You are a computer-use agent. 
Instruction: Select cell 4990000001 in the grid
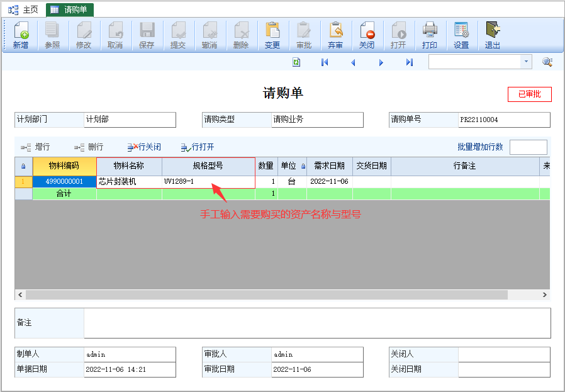click(65, 182)
